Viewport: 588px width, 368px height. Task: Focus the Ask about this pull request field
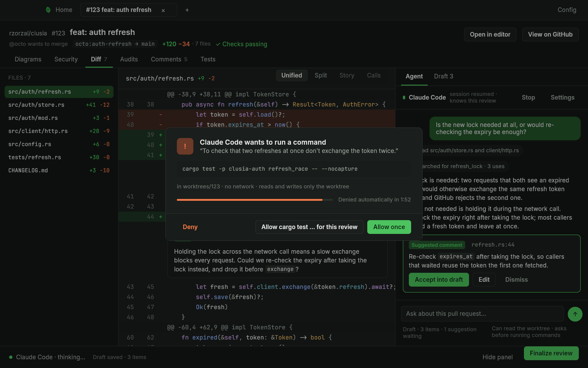tap(482, 314)
